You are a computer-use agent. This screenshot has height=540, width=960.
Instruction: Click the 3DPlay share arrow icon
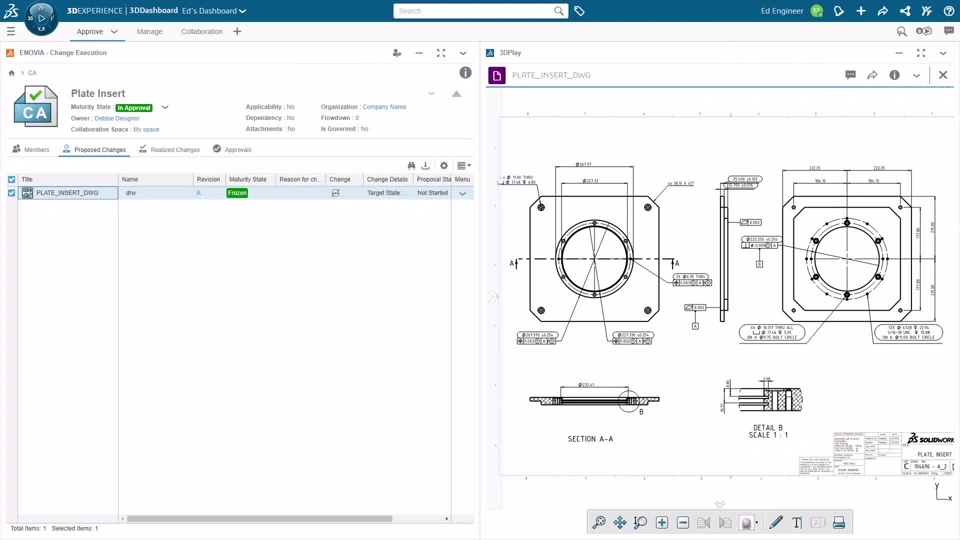(x=872, y=75)
